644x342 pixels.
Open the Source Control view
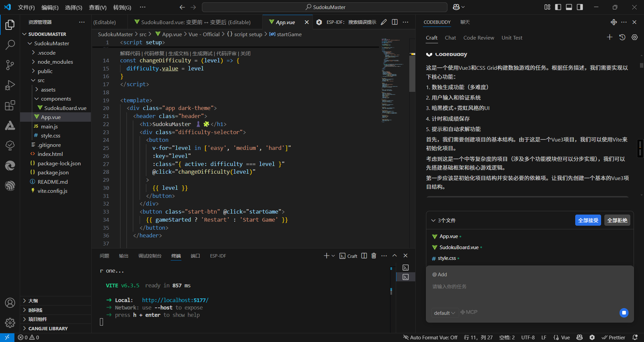[x=10, y=65]
